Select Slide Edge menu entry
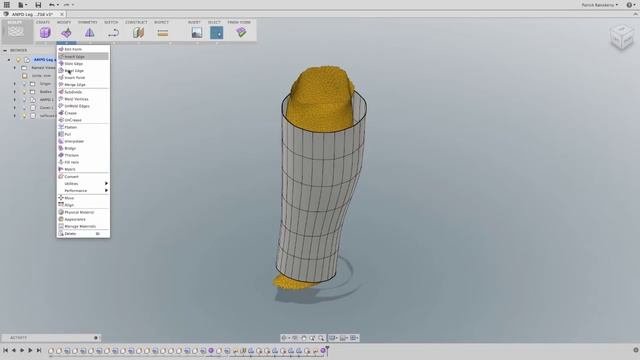 pyautogui.click(x=83, y=64)
